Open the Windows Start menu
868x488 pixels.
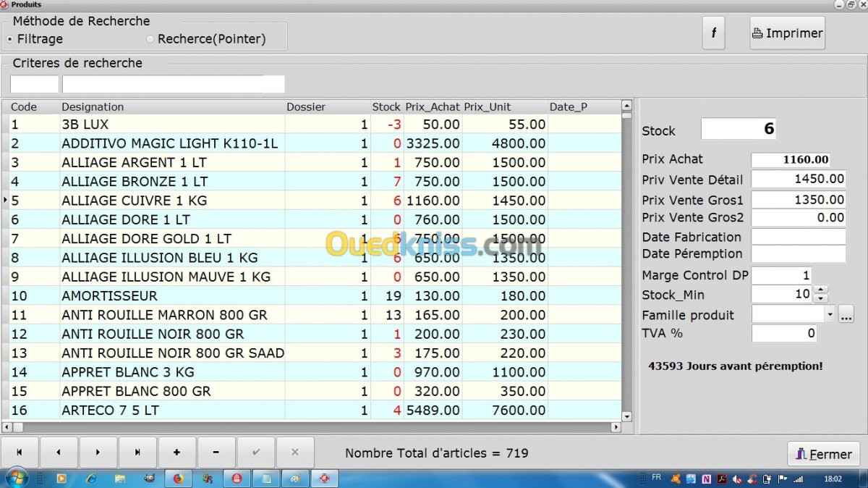coord(16,479)
